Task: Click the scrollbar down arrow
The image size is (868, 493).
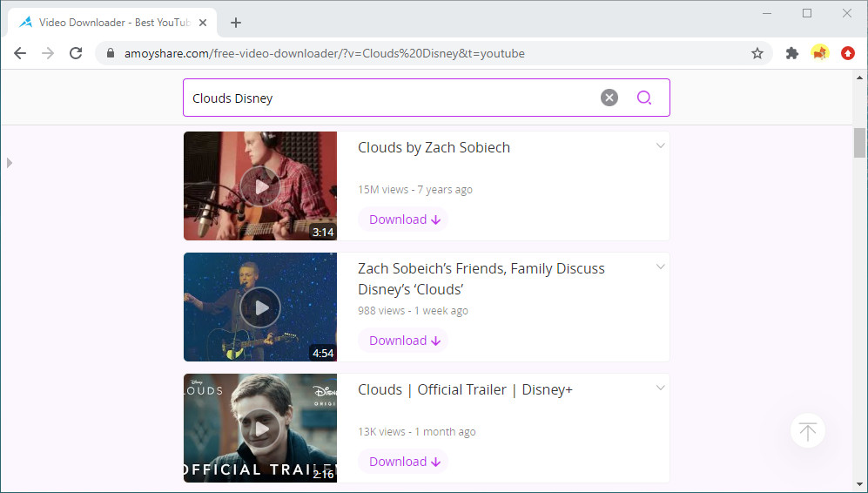Action: pyautogui.click(x=859, y=484)
